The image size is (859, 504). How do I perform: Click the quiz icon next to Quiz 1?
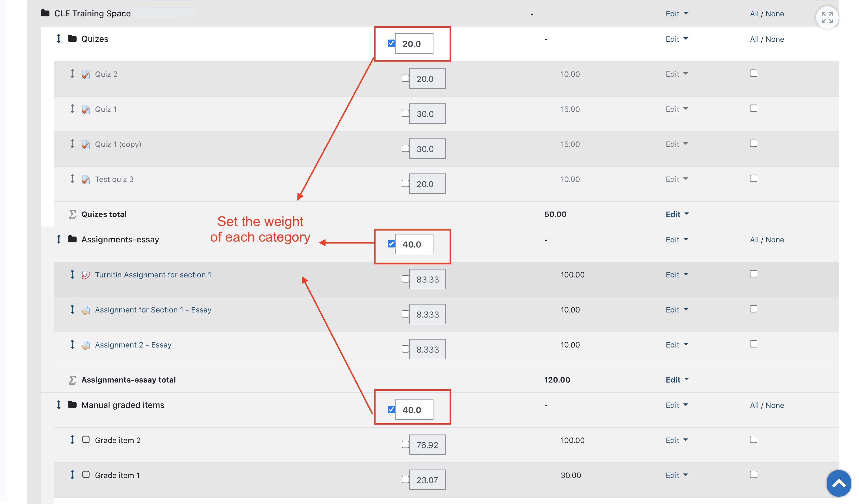pos(86,109)
